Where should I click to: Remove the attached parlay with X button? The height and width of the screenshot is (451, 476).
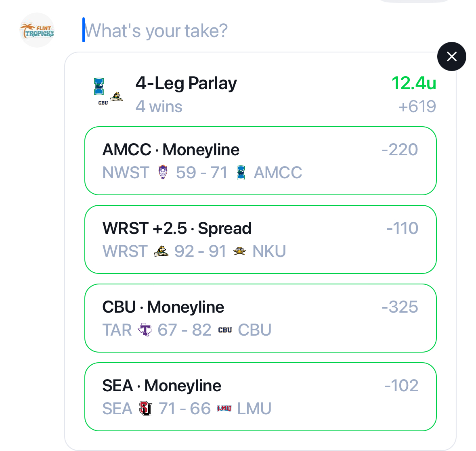pyautogui.click(x=451, y=56)
